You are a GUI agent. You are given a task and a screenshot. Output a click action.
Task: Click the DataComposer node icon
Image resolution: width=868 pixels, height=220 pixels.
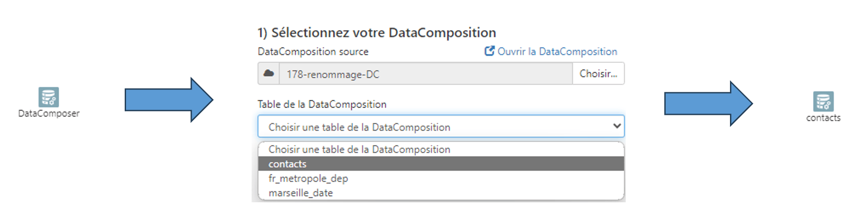[49, 97]
